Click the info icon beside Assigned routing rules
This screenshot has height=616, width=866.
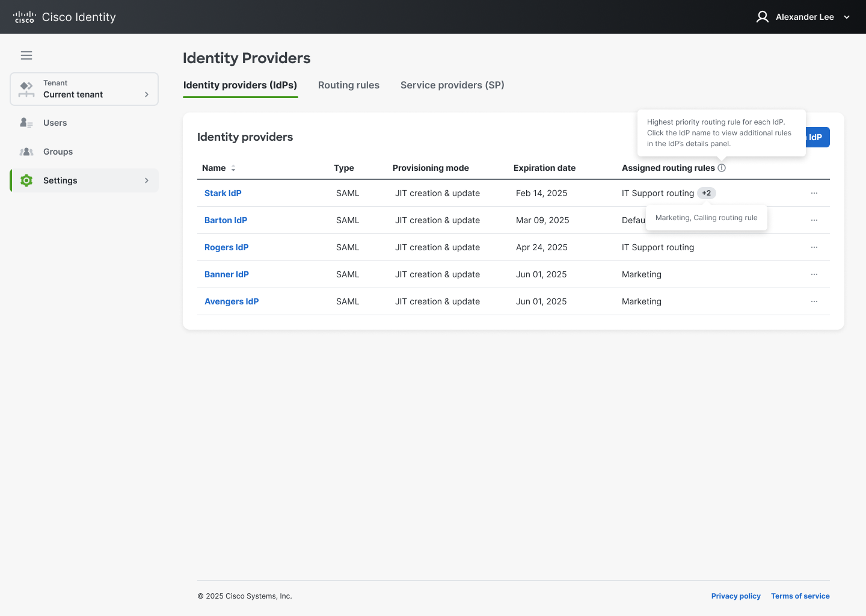722,168
